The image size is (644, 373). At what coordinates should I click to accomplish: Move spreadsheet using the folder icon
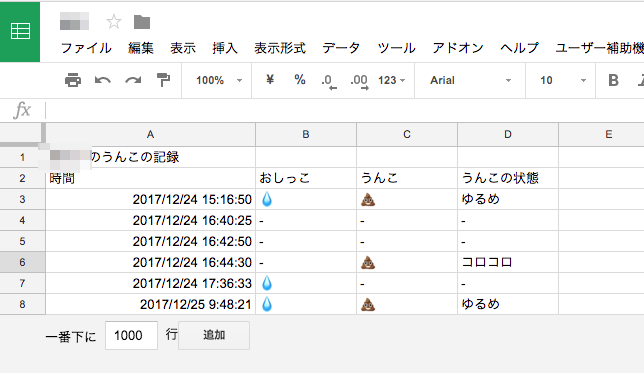click(142, 22)
